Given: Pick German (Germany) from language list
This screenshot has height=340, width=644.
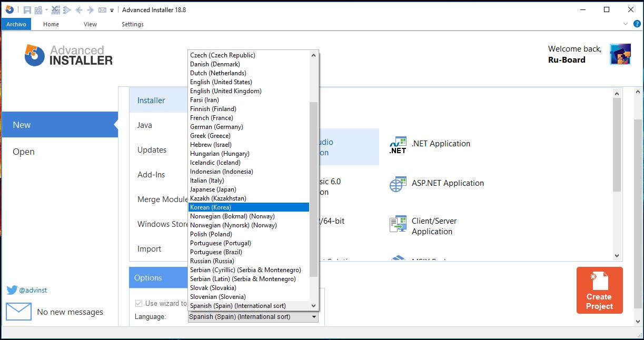Looking at the screenshot, I should click(x=249, y=127).
